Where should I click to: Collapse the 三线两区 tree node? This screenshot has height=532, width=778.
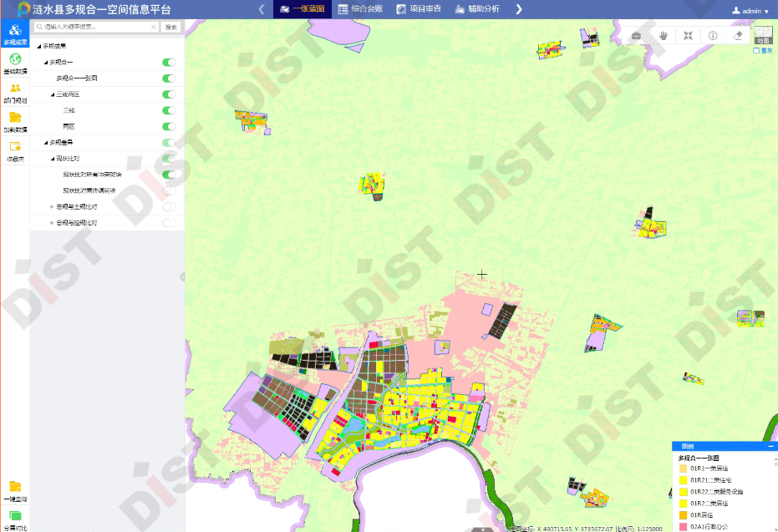click(52, 94)
